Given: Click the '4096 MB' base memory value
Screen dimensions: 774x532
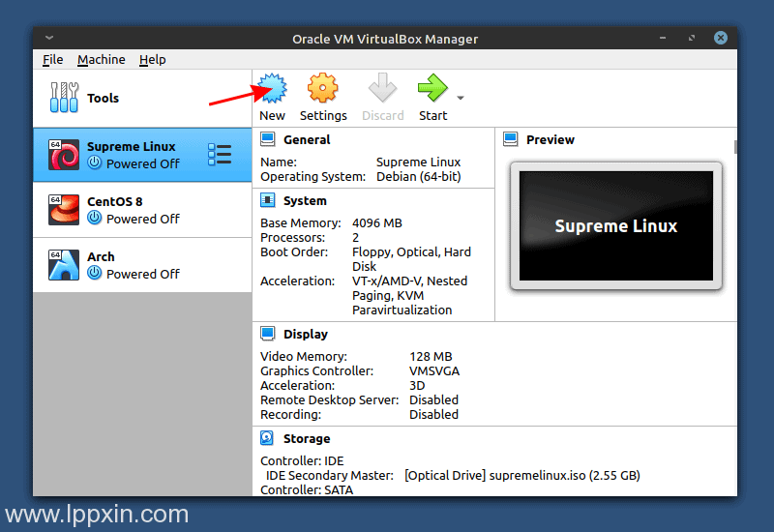Looking at the screenshot, I should point(377,223).
